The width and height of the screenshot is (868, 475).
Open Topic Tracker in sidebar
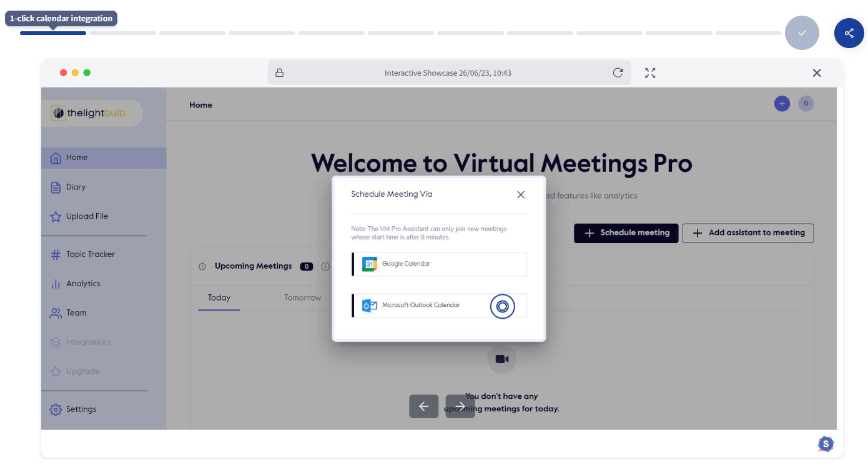91,254
